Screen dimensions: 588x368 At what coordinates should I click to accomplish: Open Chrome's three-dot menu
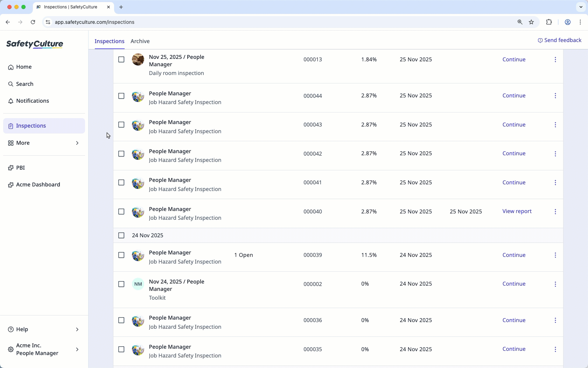(x=580, y=22)
